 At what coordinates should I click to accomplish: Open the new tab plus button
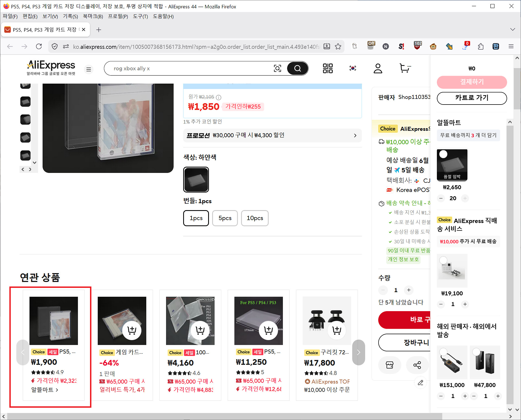tap(99, 30)
